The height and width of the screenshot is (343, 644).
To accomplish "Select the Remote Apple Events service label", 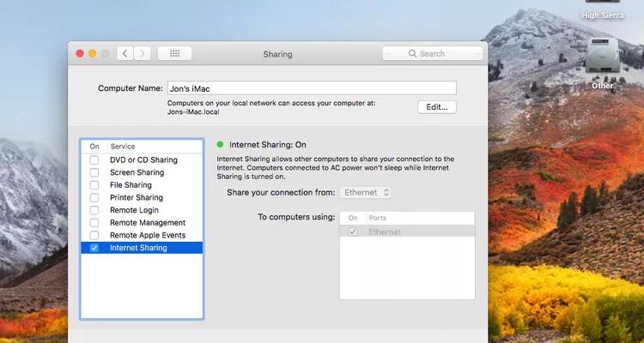I will (x=148, y=236).
